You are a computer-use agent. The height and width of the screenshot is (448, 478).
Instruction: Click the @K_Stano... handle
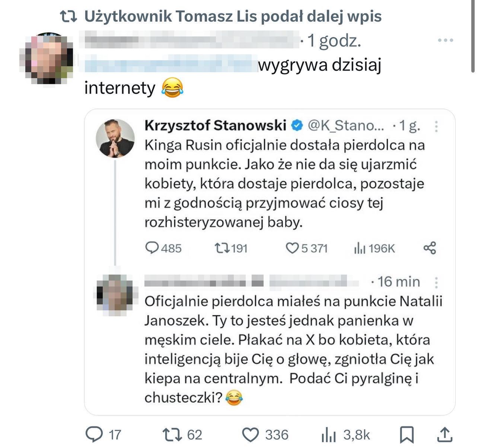point(346,126)
